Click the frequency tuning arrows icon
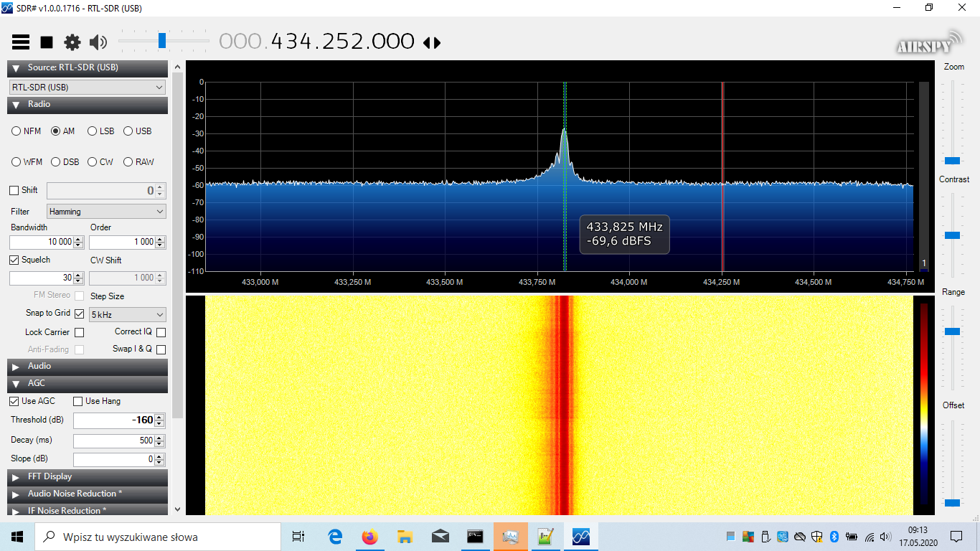980x551 pixels. tap(432, 43)
